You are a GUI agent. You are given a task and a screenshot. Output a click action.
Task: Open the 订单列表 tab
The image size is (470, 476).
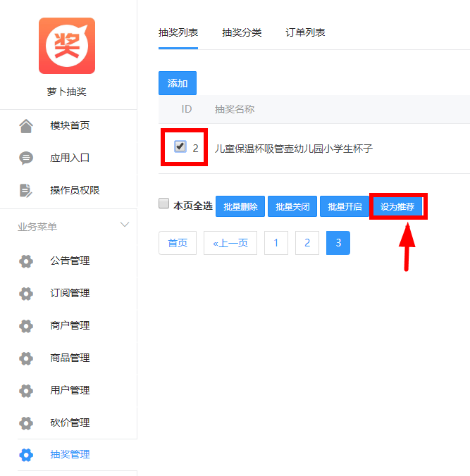click(x=305, y=33)
